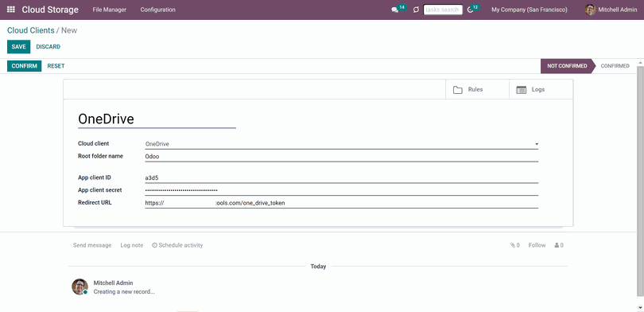Click the followers person icon

coord(557,245)
